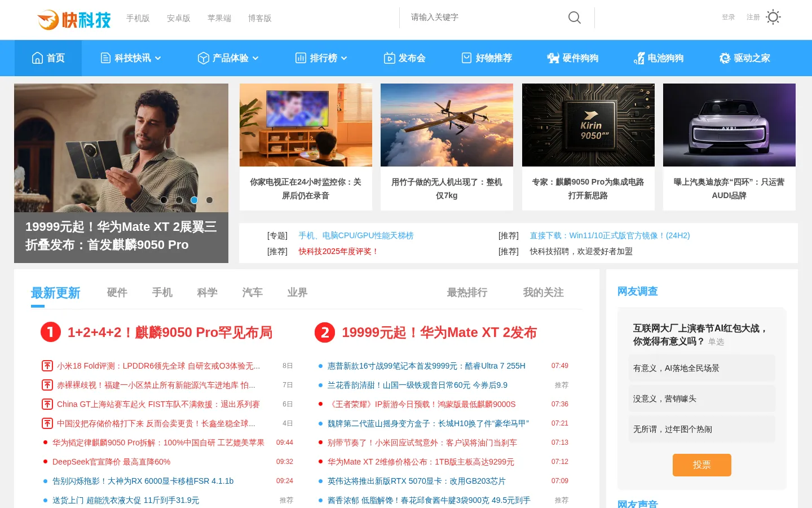Viewport: 812px width, 508px height.
Task: Click the home icon beside 首页
Action: coord(37,58)
